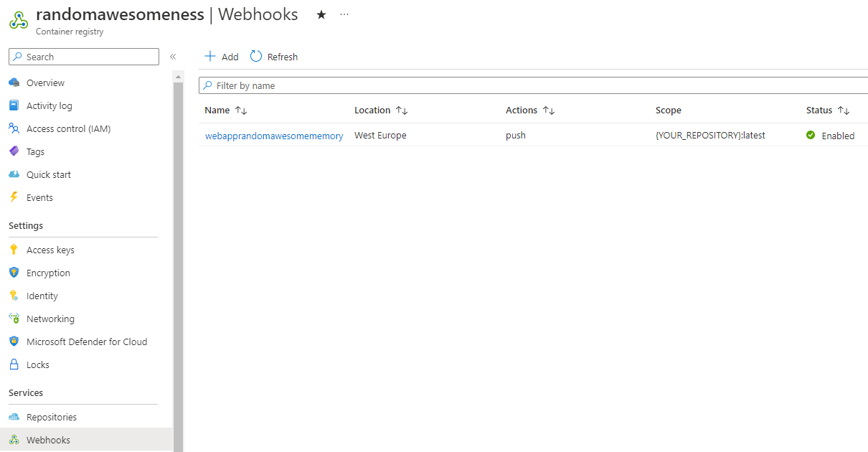Click the Services section heading
The width and height of the screenshot is (868, 452).
click(x=26, y=392)
